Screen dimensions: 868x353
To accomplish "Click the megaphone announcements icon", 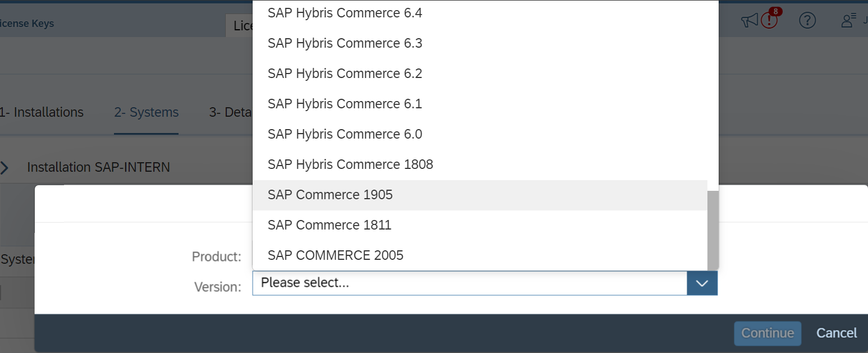I will tap(749, 21).
